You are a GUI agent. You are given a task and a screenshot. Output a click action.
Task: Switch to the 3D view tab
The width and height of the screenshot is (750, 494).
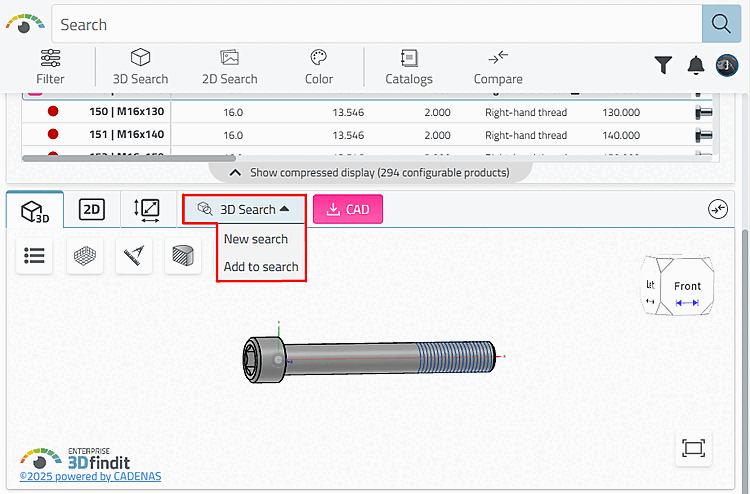35,210
